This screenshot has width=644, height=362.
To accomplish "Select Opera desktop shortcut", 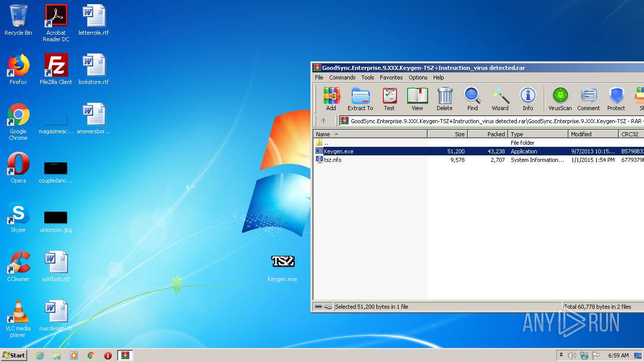I will pyautogui.click(x=18, y=168).
